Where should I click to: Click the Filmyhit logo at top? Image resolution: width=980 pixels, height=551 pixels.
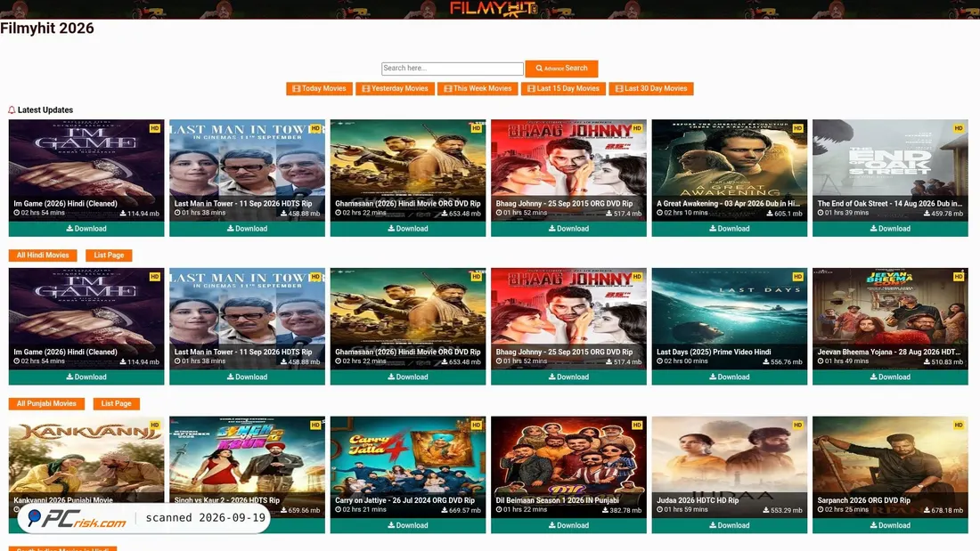(494, 9)
